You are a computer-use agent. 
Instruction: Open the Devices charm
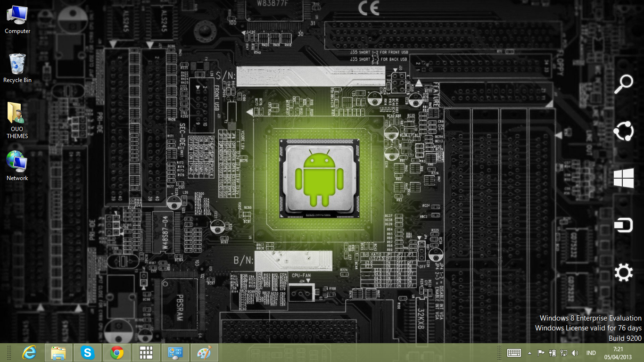point(624,226)
